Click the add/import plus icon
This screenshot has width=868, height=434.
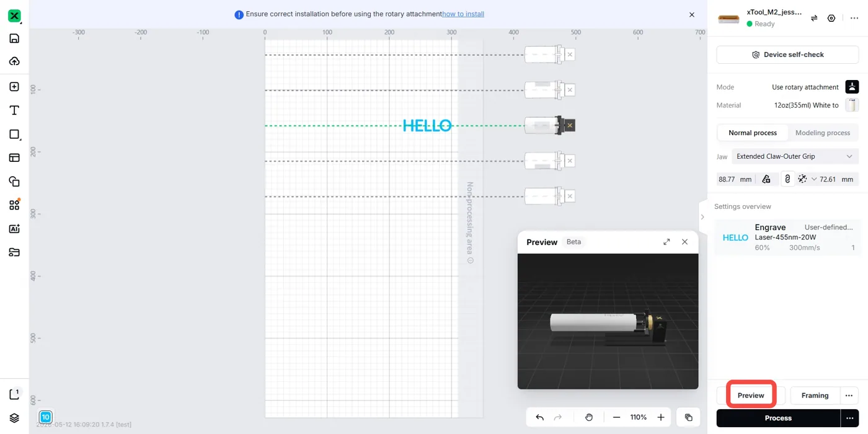tap(14, 87)
